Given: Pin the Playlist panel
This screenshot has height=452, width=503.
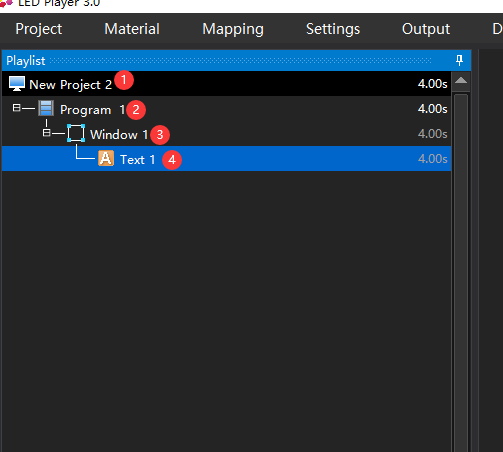Looking at the screenshot, I should pos(459,60).
